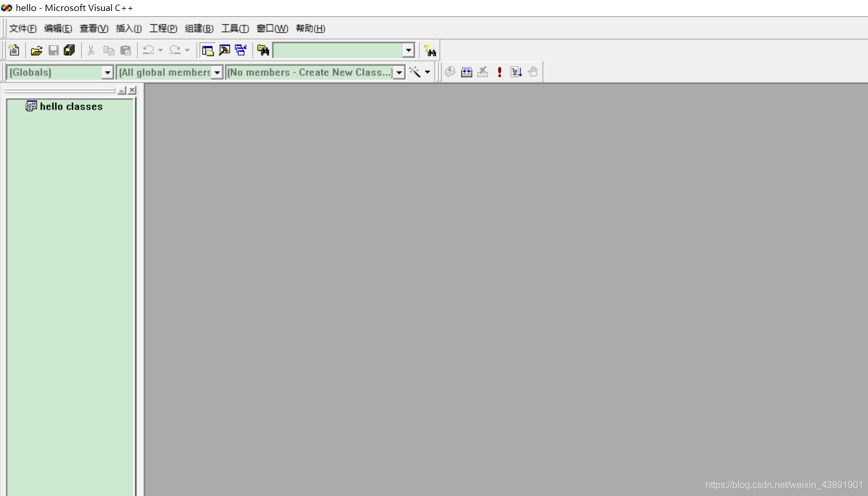Screen dimensions: 868x496
Task: Open the 帮助(H) menu
Action: [310, 28]
